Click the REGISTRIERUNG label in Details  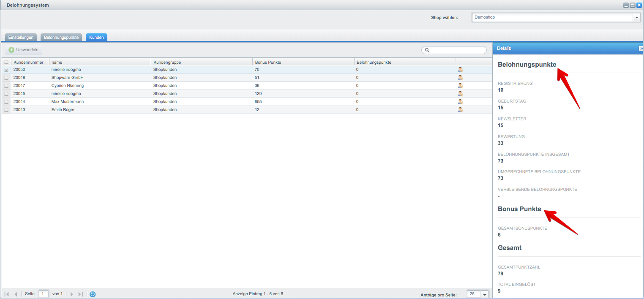(x=515, y=84)
